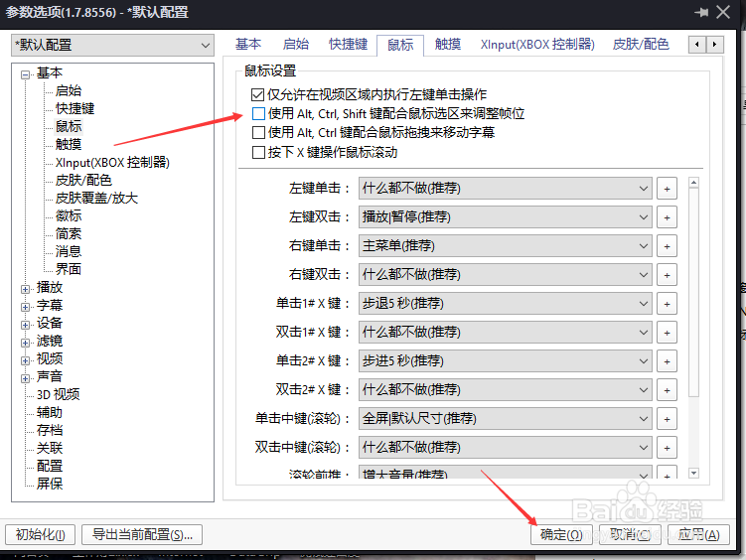746x560 pixels.
Task: Expand the 滤镜 tree node
Action: [25, 343]
